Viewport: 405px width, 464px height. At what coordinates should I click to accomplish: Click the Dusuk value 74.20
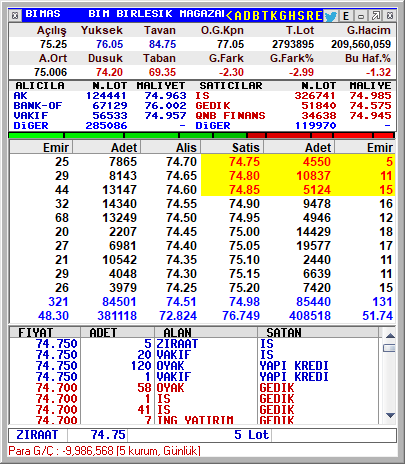[109, 72]
